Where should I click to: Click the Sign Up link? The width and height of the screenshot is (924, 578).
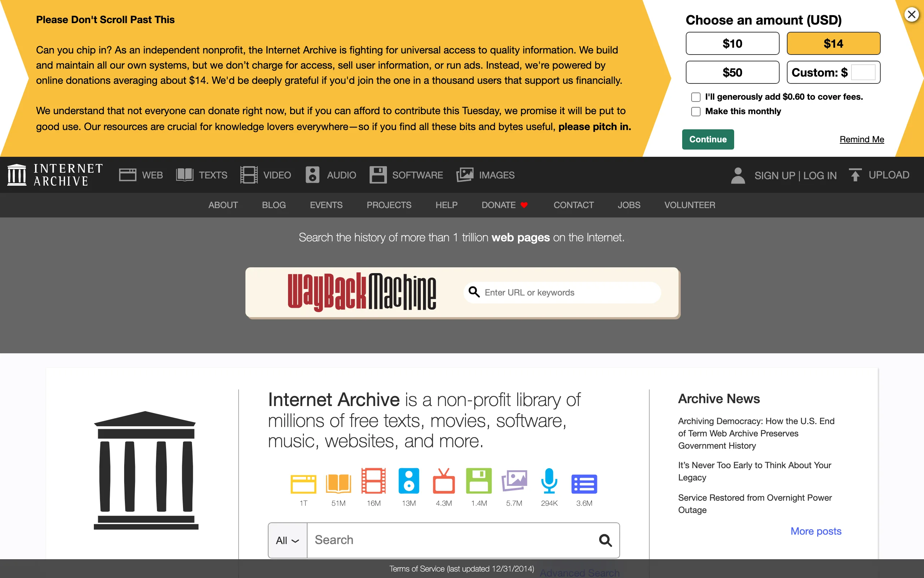coord(775,176)
